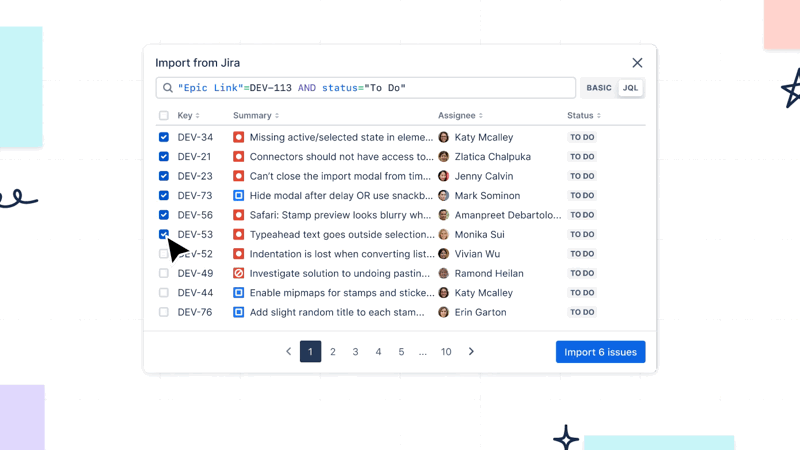Click the task icon for DEV-73
This screenshot has width=800, height=450.
(x=238, y=195)
